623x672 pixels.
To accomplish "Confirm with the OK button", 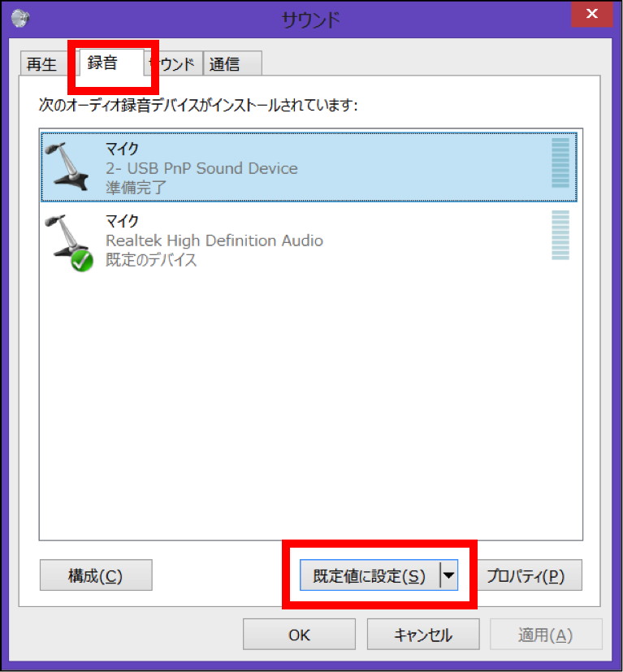I will click(x=299, y=635).
